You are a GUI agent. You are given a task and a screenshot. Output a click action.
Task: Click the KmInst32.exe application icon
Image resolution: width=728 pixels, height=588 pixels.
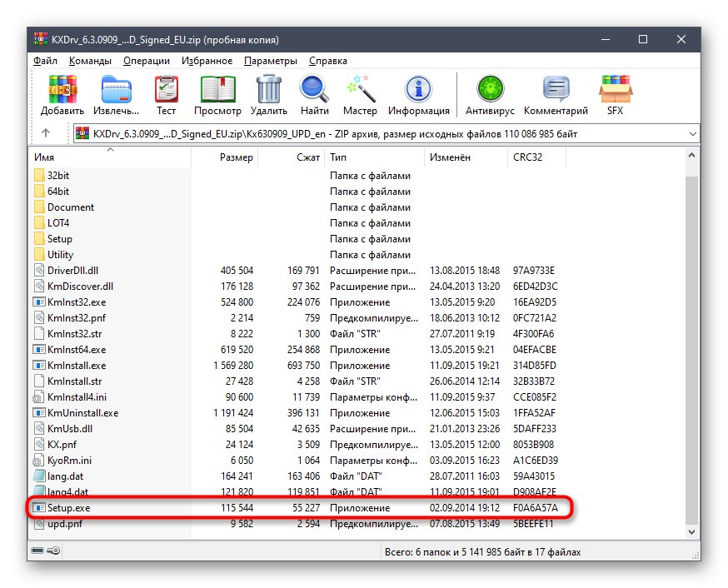point(39,302)
